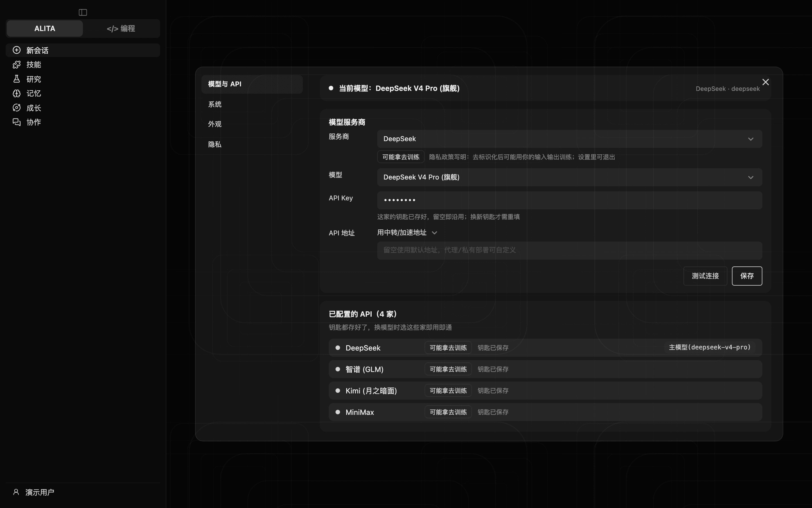Viewport: 812px width, 508px height.
Task: Click the 主模型(deepseek-v4-pro) badge
Action: 710,347
